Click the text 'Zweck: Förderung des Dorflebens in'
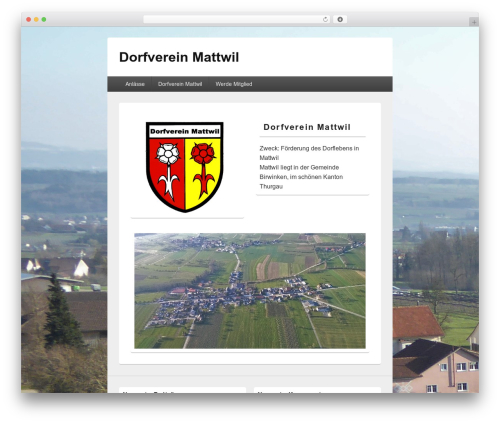 click(309, 148)
